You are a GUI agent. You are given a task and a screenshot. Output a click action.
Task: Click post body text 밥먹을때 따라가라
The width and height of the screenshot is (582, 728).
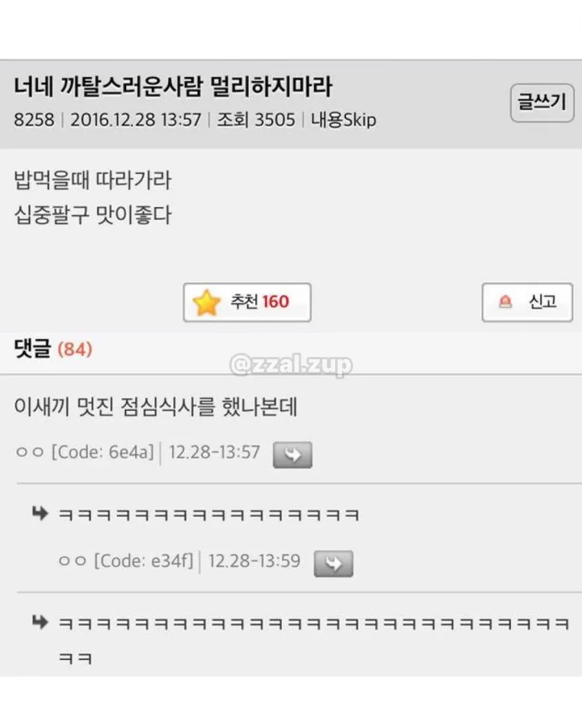click(93, 180)
